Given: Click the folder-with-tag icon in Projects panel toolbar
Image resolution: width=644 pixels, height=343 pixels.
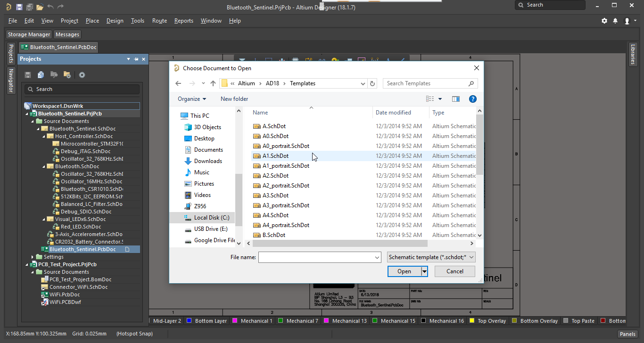Looking at the screenshot, I should point(54,75).
